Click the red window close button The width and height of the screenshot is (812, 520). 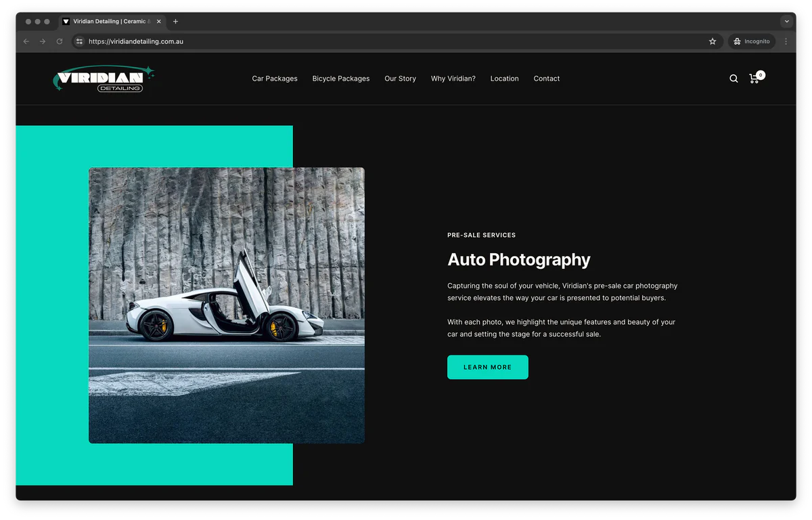28,22
